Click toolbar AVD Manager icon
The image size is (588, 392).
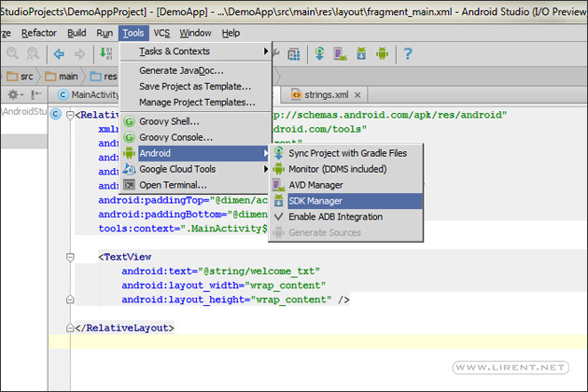click(x=340, y=53)
